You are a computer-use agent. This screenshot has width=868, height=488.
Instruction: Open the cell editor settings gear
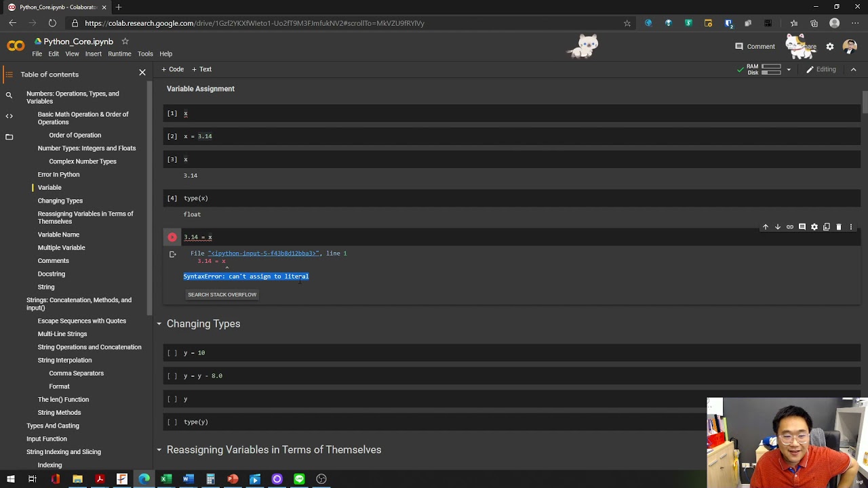[x=814, y=227]
